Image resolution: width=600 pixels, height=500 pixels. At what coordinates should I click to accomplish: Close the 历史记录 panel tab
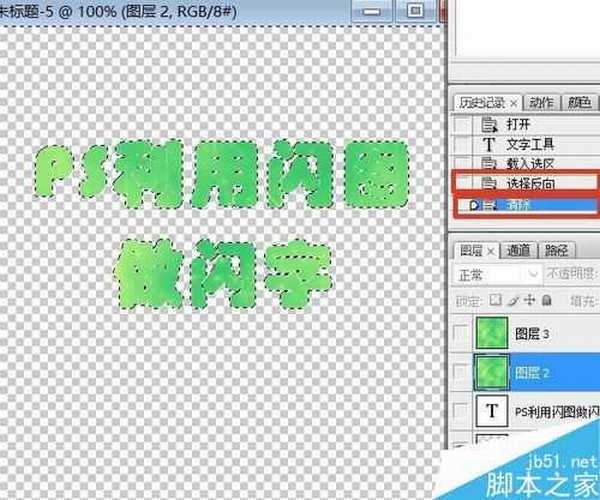[514, 102]
